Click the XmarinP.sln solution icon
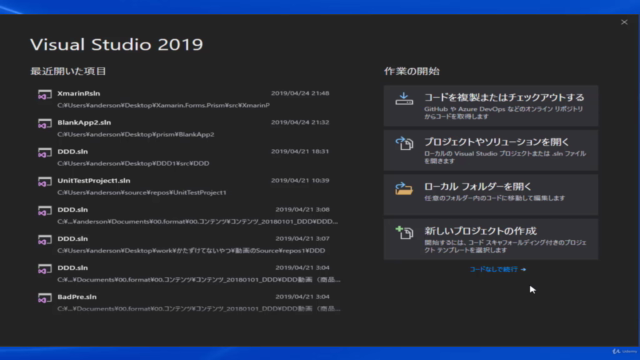640x360 pixels. 44,95
